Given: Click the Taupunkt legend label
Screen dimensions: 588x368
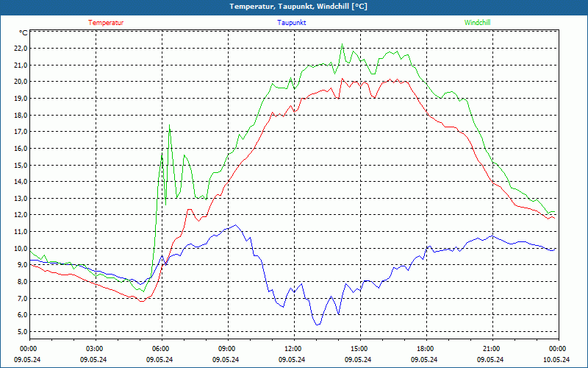Looking at the screenshot, I should (x=292, y=23).
